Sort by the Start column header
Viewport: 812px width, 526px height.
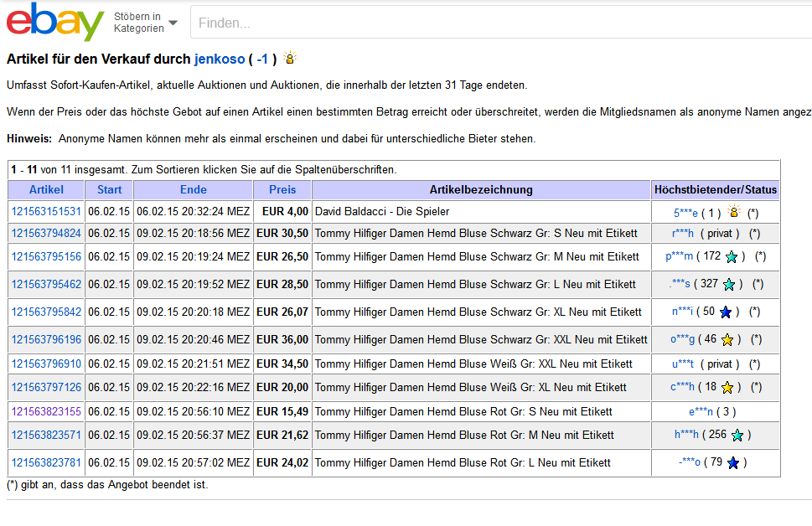109,190
